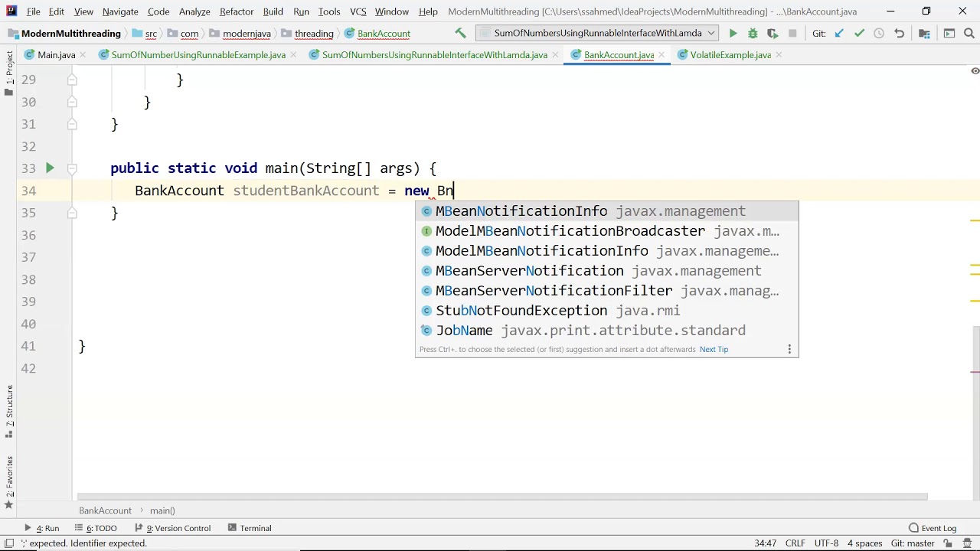Click the fold end marker on line 35

click(x=72, y=213)
